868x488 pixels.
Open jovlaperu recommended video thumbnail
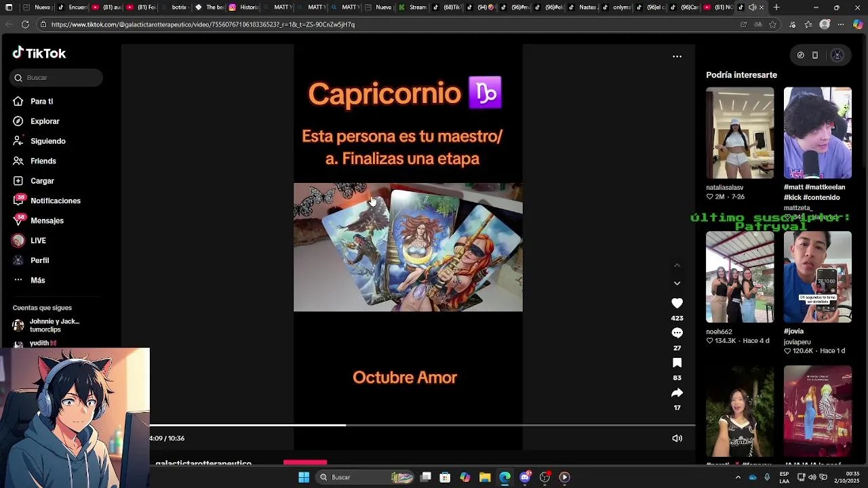[818, 277]
